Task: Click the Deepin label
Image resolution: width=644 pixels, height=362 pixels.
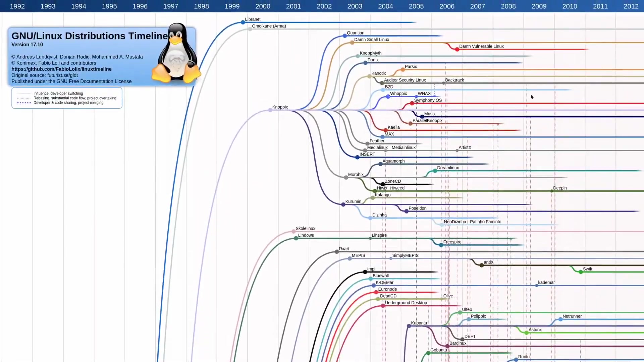Action: [x=560, y=188]
